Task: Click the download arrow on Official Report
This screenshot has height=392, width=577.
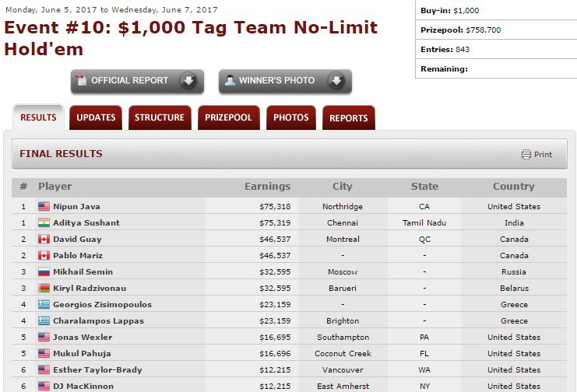Action: coord(187,81)
